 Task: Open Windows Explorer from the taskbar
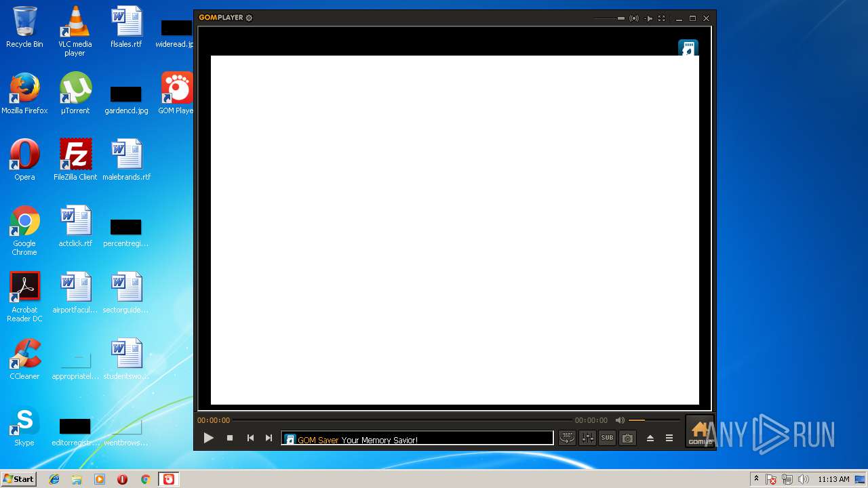tap(77, 479)
